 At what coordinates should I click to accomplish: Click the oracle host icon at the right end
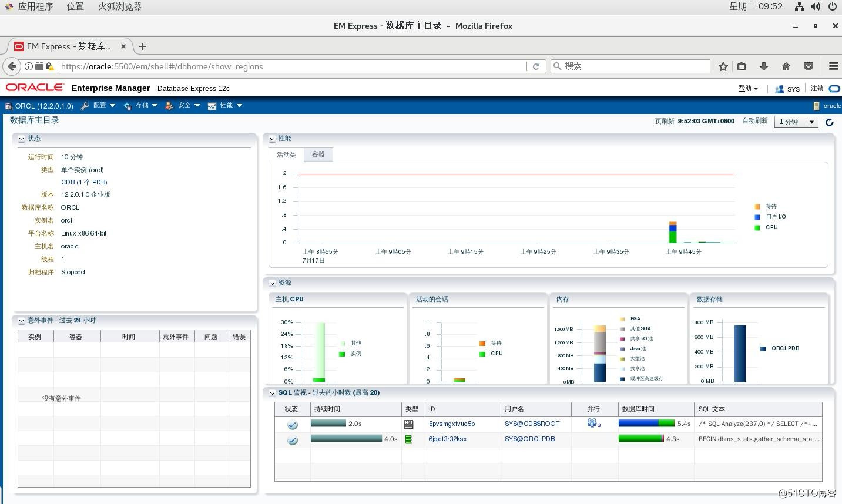coord(817,106)
